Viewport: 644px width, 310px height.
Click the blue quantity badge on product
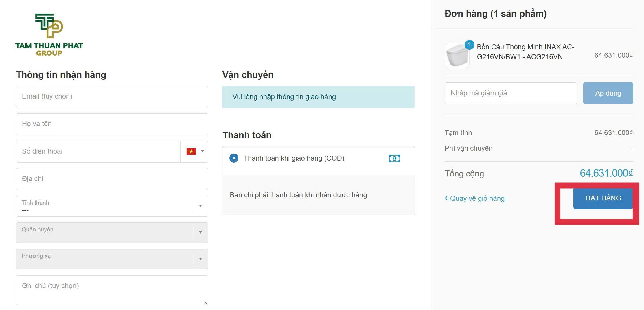[x=469, y=45]
